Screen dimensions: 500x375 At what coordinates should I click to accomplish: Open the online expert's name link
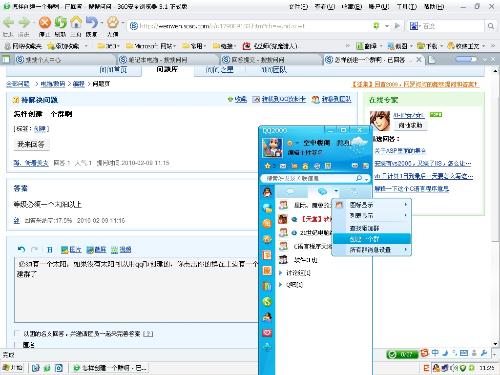click(x=409, y=115)
